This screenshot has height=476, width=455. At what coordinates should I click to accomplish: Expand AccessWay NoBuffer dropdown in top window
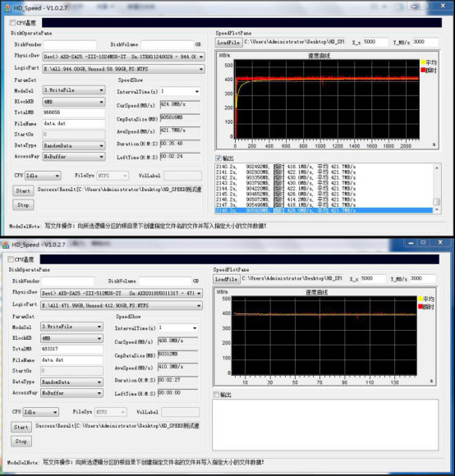click(x=74, y=157)
